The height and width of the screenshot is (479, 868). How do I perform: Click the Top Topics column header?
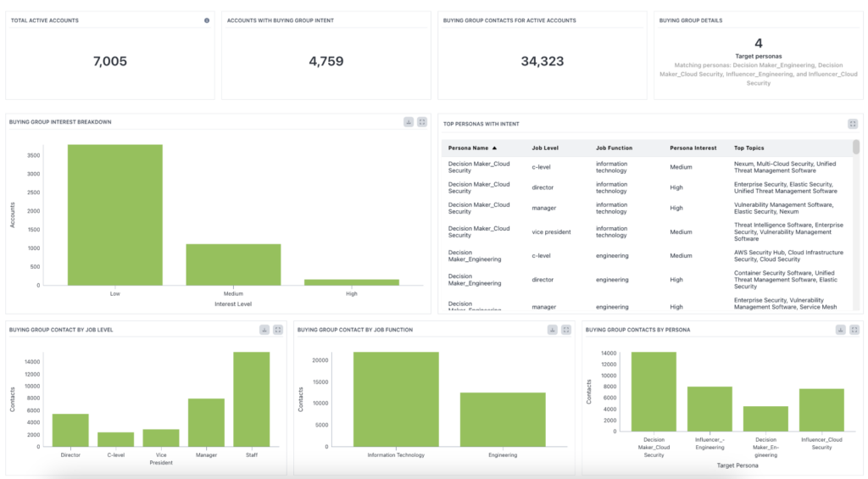(x=748, y=148)
